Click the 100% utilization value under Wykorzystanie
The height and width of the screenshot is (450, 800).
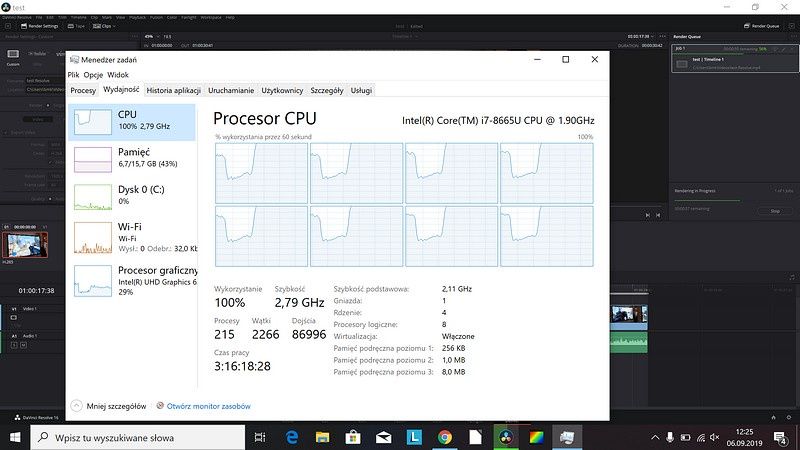(x=230, y=303)
